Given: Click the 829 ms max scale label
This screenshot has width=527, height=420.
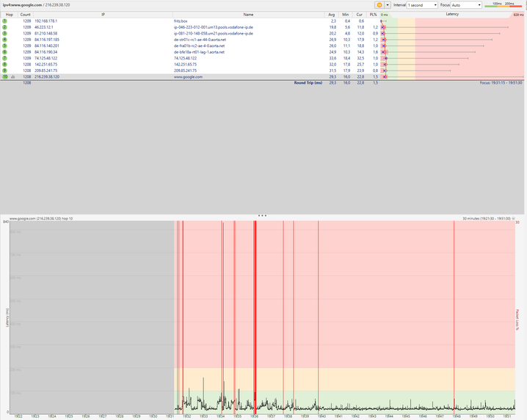Looking at the screenshot, I should (x=518, y=15).
